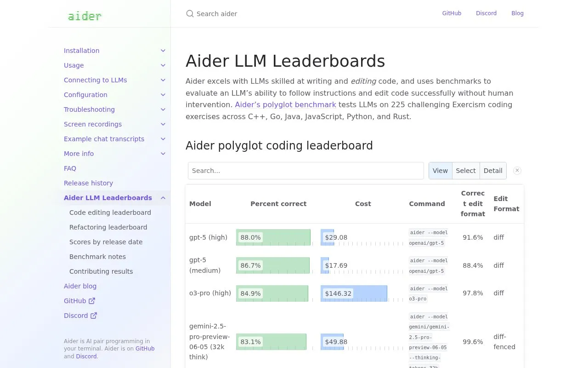Viewport: 588px width, 368px height.
Task: Click the o3-pro (high) model name
Action: point(210,293)
